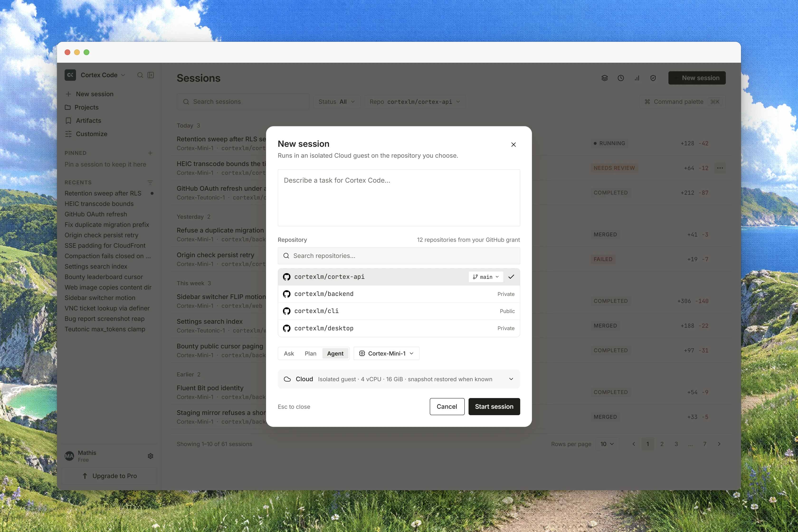This screenshot has width=798, height=532.
Task: Open the shield check icon
Action: click(x=653, y=78)
